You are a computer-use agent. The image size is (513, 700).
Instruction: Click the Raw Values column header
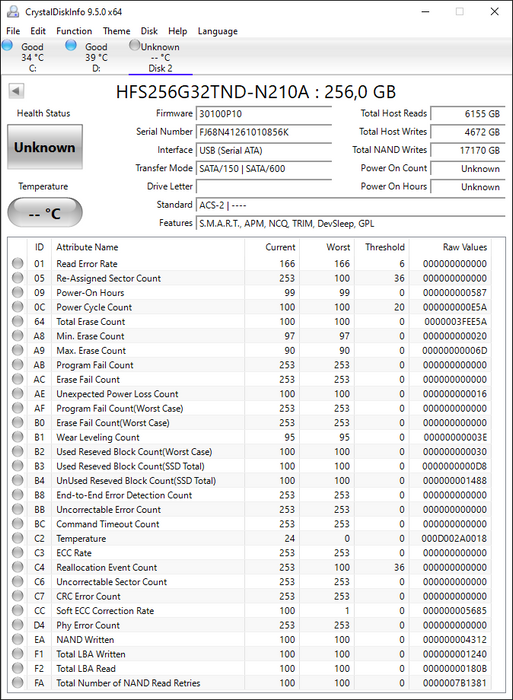(x=464, y=247)
